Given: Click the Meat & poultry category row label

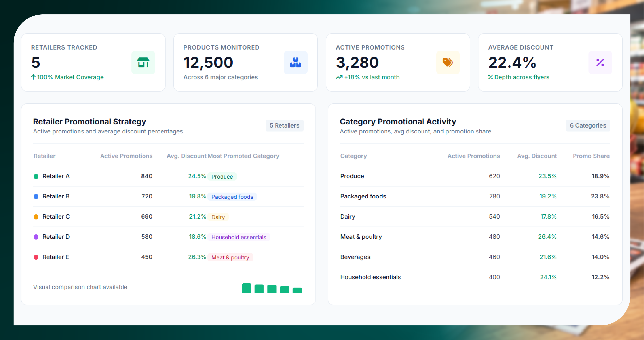Looking at the screenshot, I should tap(361, 237).
